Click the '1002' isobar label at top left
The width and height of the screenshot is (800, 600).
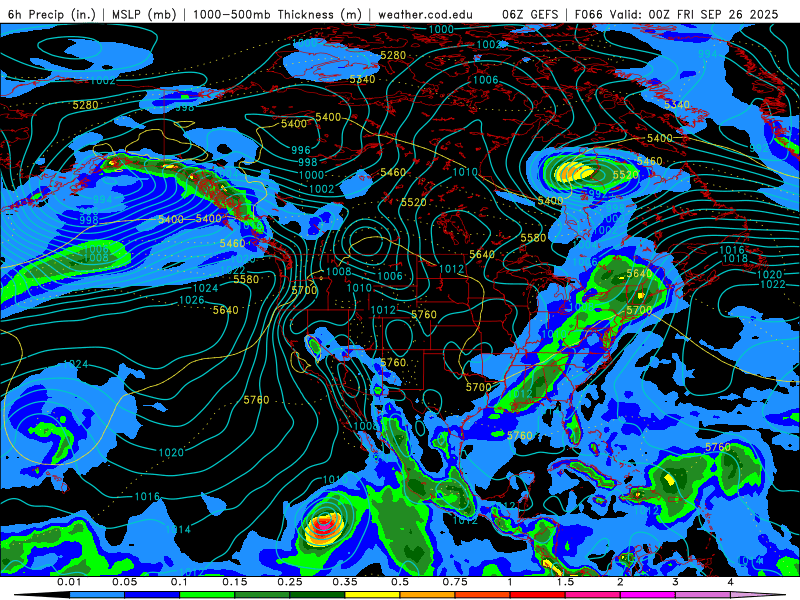tap(103, 81)
